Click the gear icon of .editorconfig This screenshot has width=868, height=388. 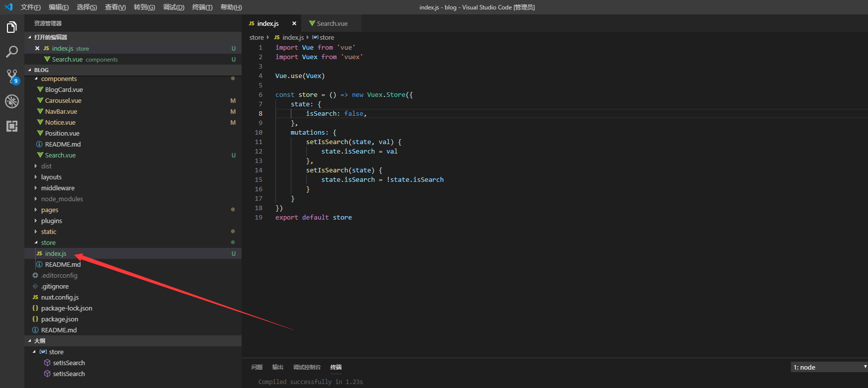(x=35, y=275)
